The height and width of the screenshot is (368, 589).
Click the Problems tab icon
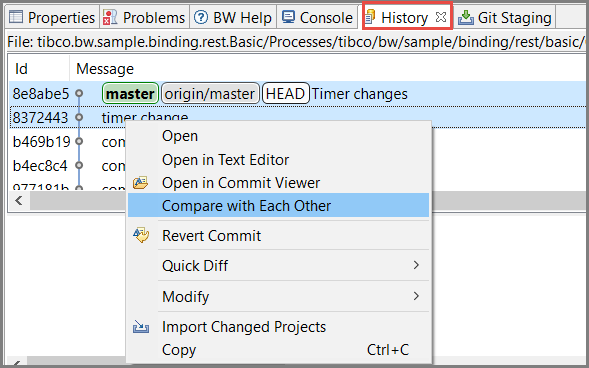tap(110, 17)
